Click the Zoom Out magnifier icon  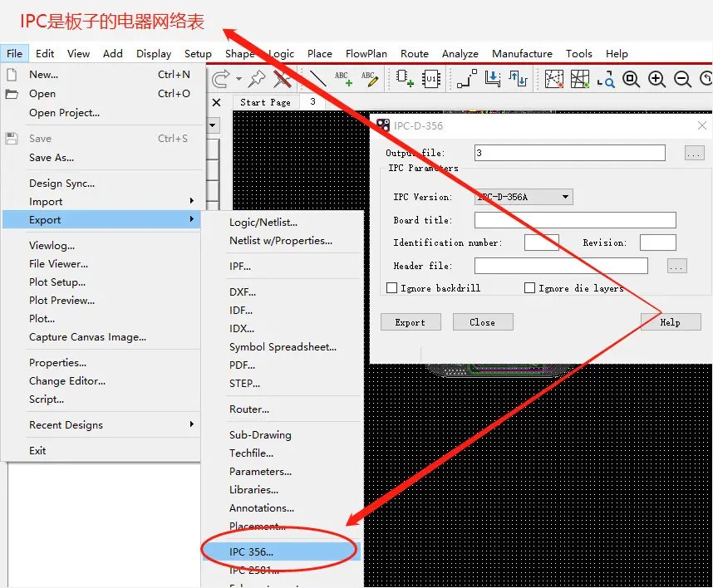click(682, 80)
